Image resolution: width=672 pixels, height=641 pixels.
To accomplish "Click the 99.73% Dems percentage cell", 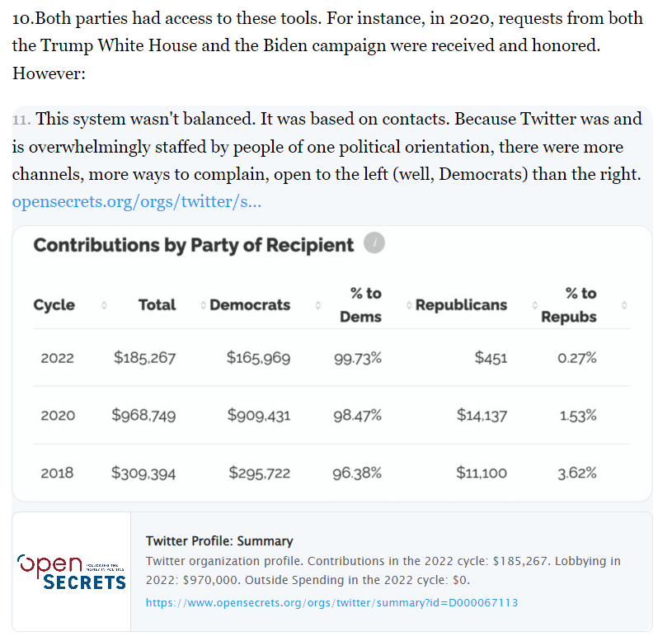I will click(357, 358).
